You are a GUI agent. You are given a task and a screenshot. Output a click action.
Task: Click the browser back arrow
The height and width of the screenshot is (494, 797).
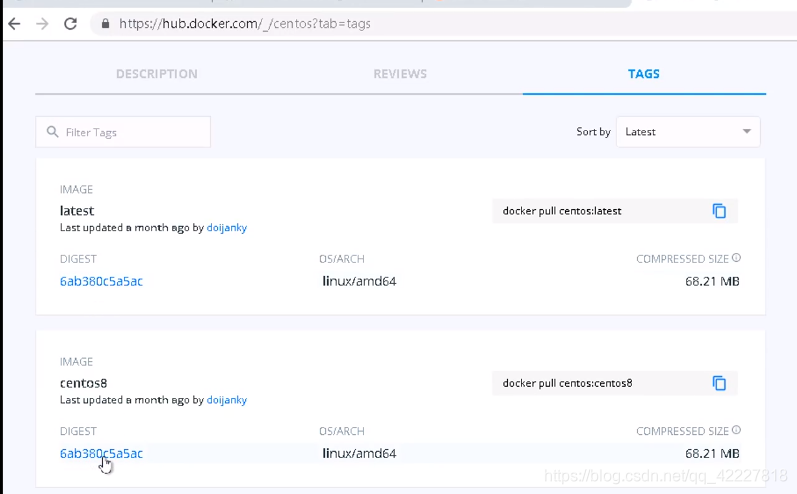click(14, 23)
